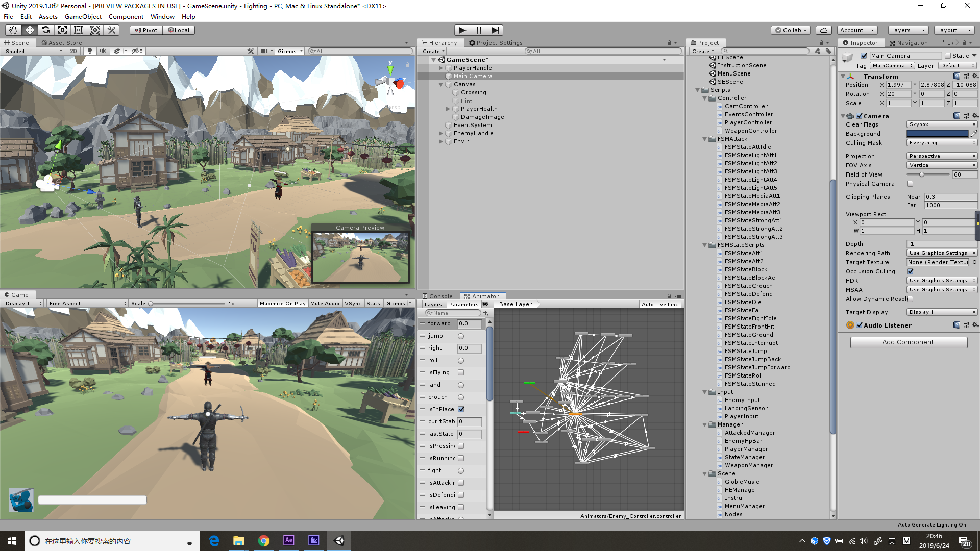This screenshot has height=551, width=980.
Task: Click the Play button
Action: [462, 30]
